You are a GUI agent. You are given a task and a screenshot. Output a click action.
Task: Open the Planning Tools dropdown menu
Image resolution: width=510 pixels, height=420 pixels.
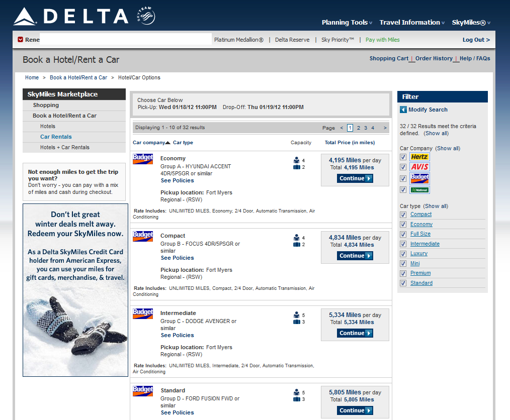pyautogui.click(x=347, y=23)
